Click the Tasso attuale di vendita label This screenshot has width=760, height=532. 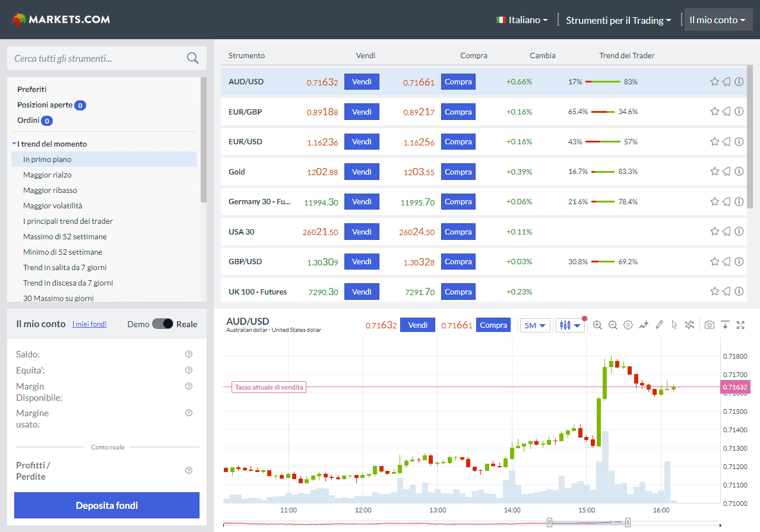(269, 387)
